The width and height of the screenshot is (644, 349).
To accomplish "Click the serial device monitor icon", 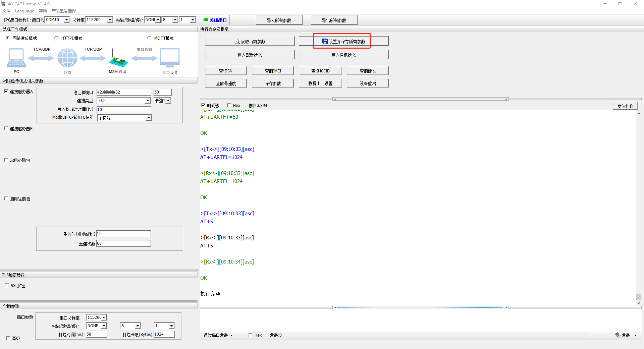I will (170, 58).
